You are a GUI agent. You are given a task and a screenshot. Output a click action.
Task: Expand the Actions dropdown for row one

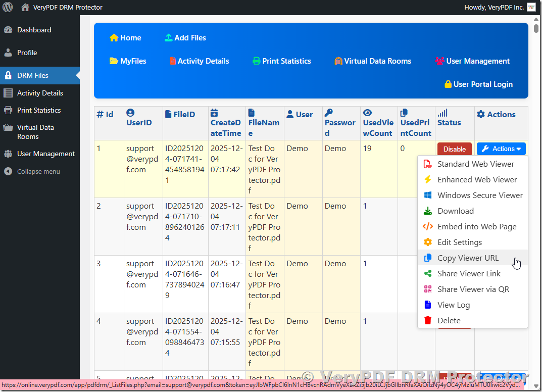pyautogui.click(x=501, y=149)
